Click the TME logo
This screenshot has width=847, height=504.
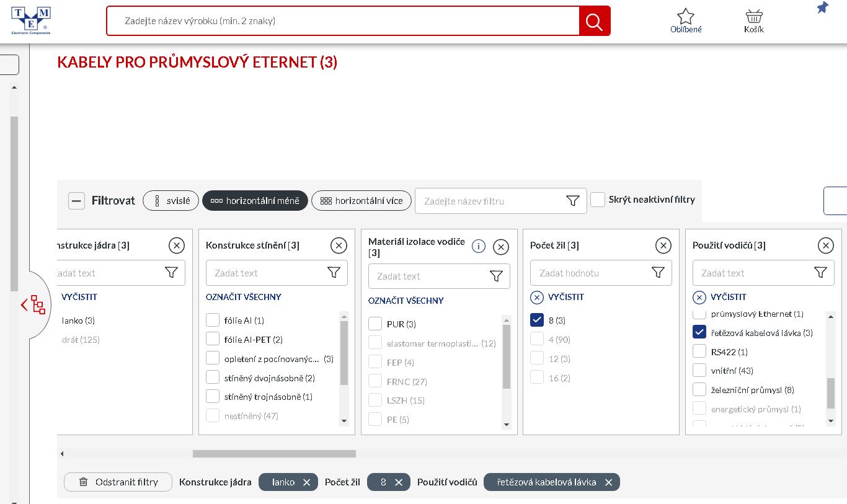(31, 21)
